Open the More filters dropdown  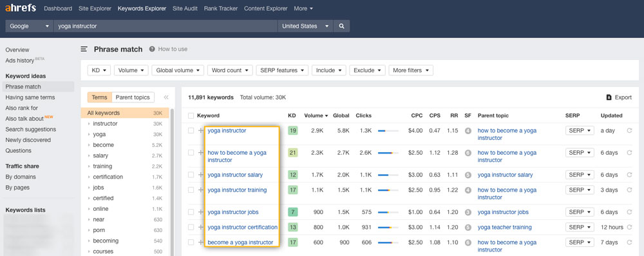(411, 70)
